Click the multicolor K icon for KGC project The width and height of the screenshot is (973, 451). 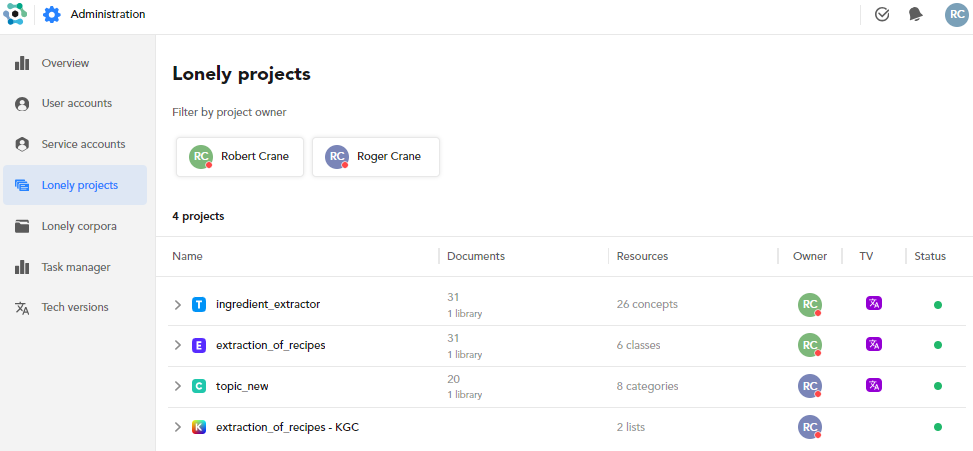coord(199,427)
